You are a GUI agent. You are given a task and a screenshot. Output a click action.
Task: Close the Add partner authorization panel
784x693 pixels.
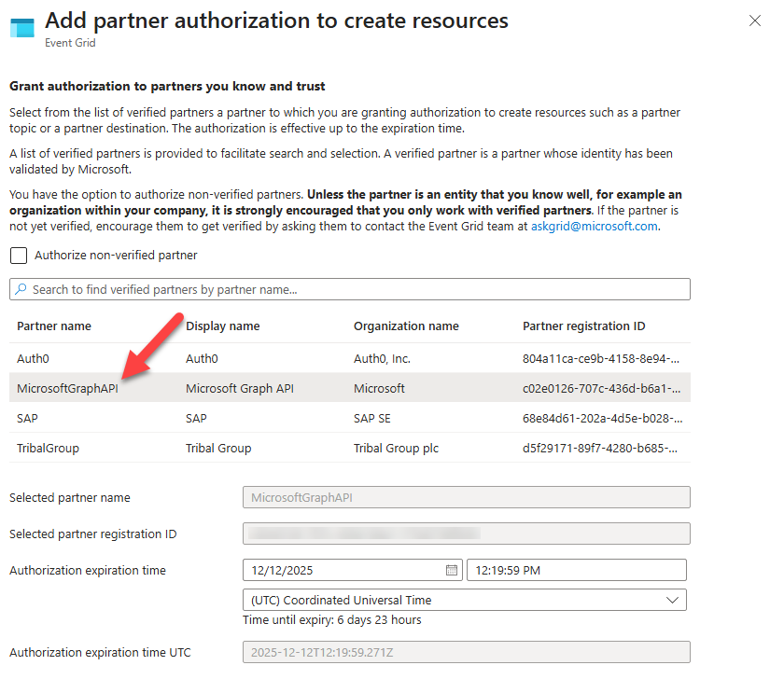click(755, 20)
